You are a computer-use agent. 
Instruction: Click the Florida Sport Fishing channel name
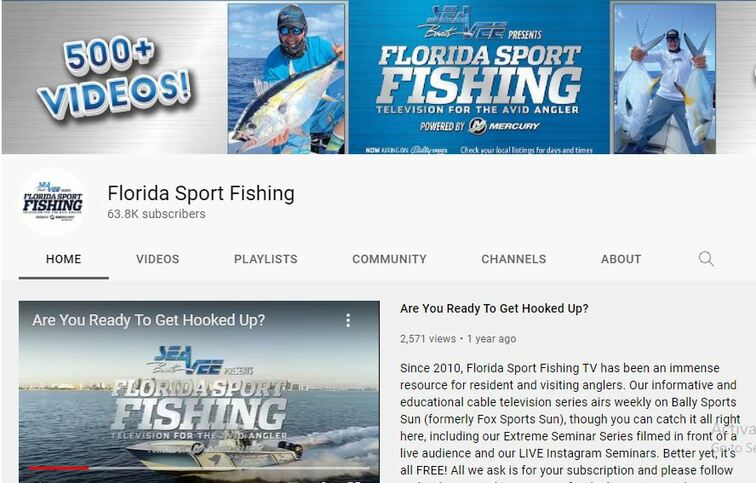click(201, 193)
